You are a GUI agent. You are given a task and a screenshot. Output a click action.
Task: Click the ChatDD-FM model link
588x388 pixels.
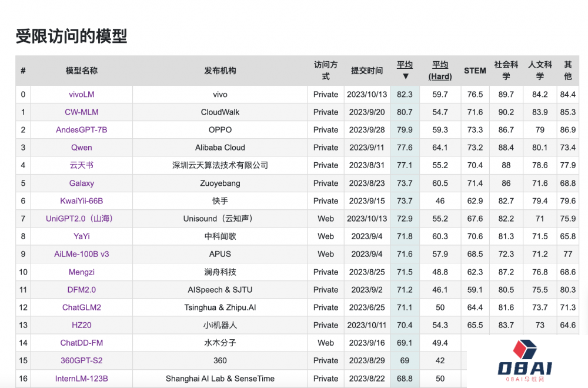point(81,343)
